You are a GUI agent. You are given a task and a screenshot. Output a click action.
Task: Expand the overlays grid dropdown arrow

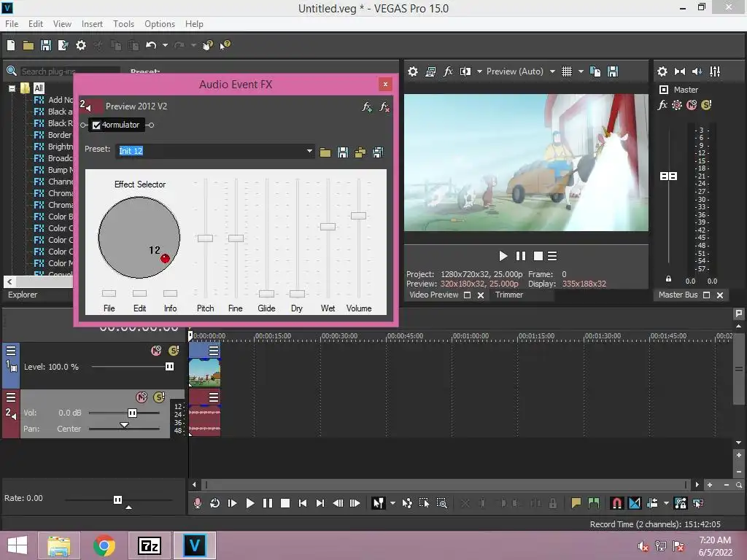pos(581,71)
